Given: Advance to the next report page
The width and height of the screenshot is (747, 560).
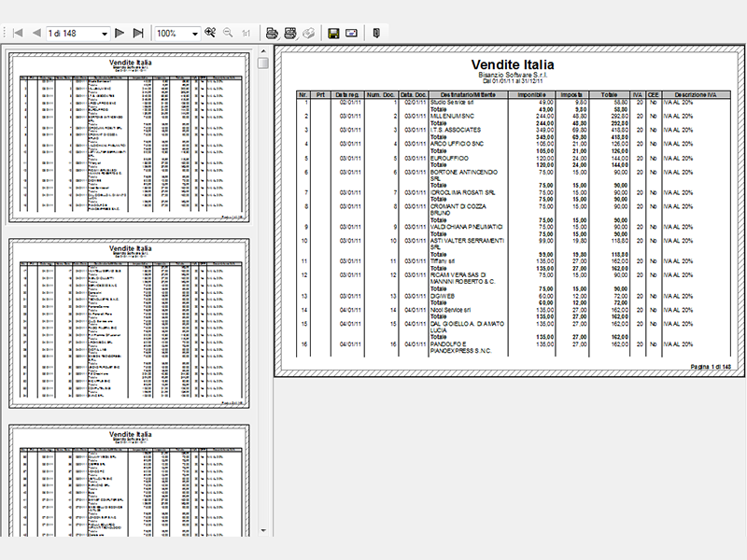Looking at the screenshot, I should [120, 33].
